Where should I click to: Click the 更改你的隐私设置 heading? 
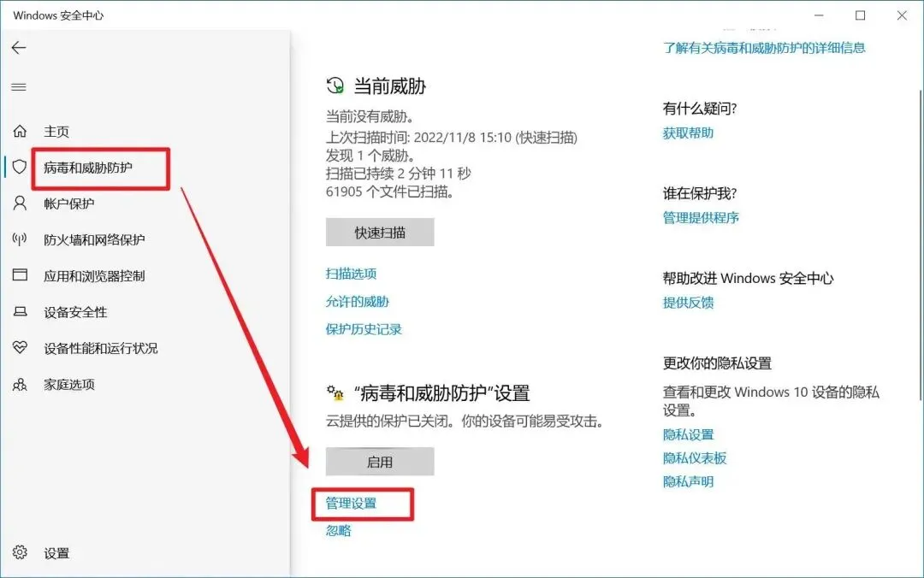[x=717, y=363]
